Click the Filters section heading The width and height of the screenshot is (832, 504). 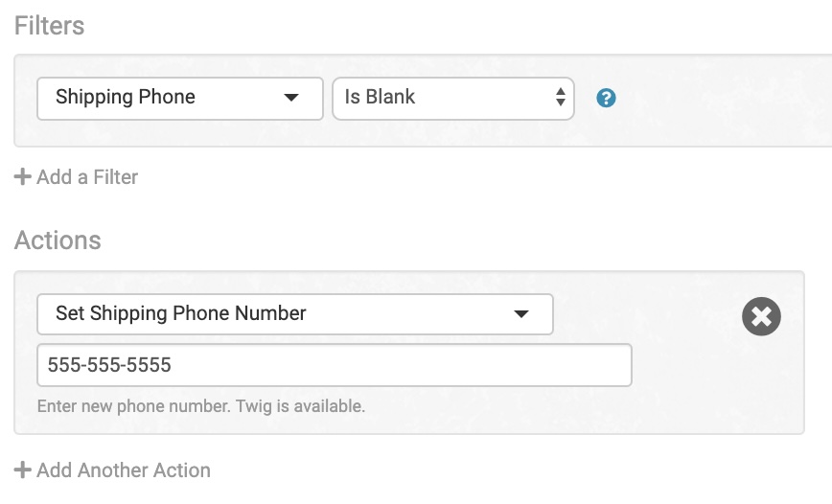(50, 26)
